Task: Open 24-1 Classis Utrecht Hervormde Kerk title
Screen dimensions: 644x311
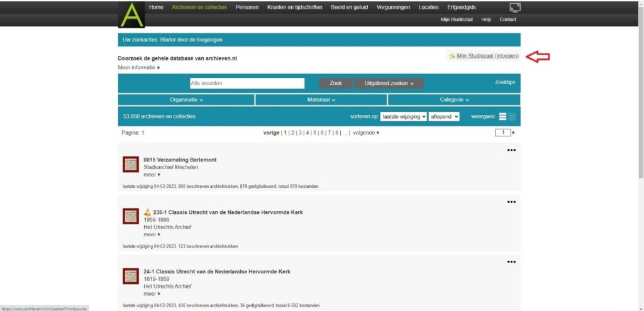Action: [x=217, y=271]
